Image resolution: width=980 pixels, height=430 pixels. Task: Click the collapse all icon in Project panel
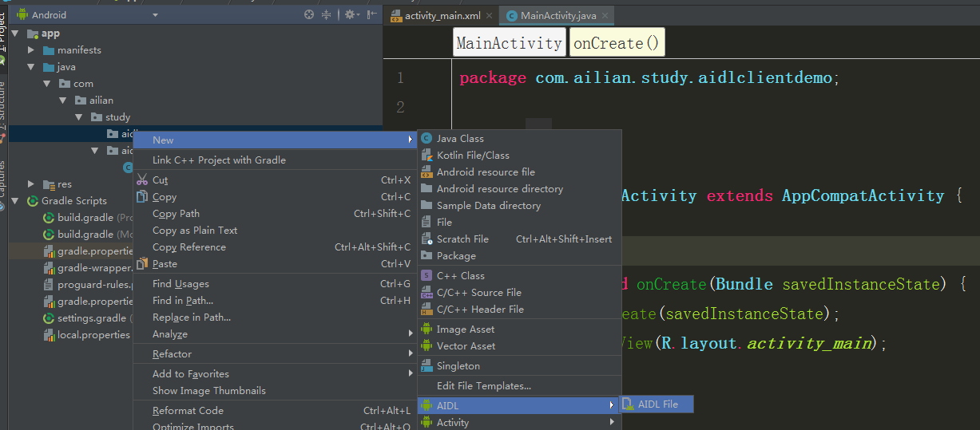coord(326,14)
